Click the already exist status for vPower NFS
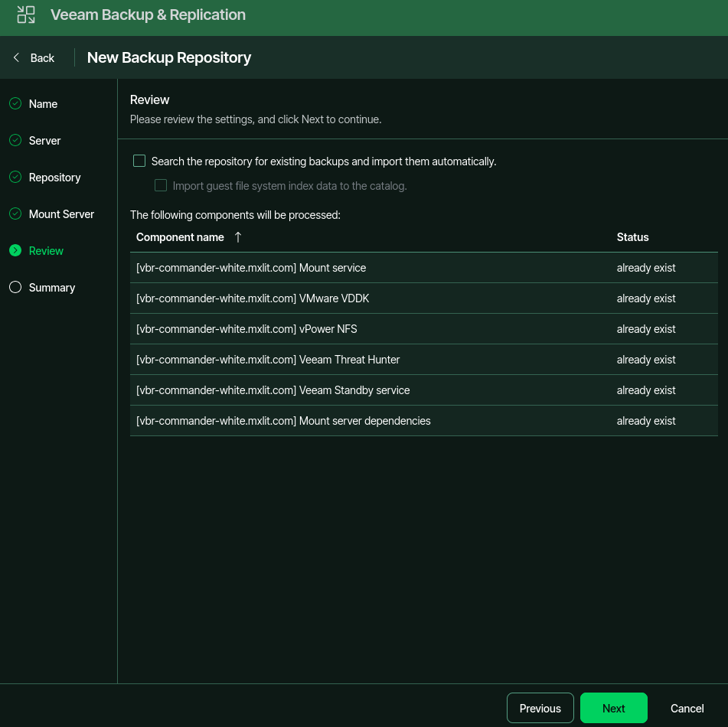This screenshot has height=727, width=728. 646,329
